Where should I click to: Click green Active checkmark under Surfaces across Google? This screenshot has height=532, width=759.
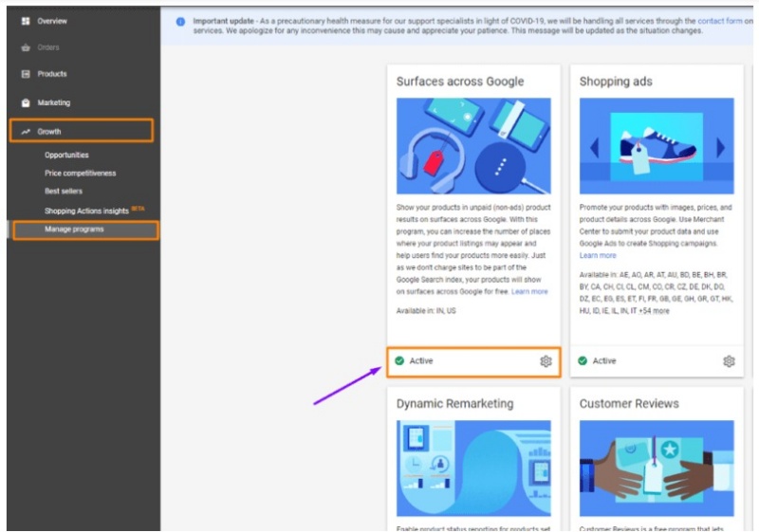click(399, 360)
